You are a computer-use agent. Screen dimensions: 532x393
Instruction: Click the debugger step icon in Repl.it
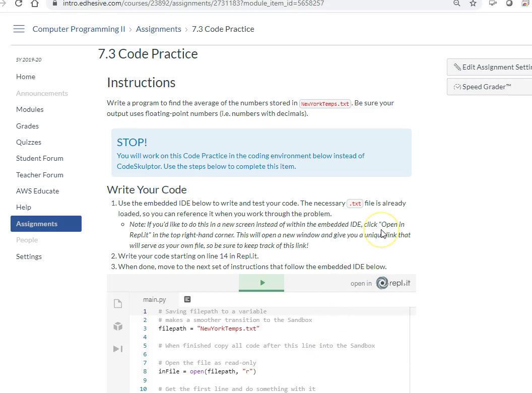pos(118,349)
